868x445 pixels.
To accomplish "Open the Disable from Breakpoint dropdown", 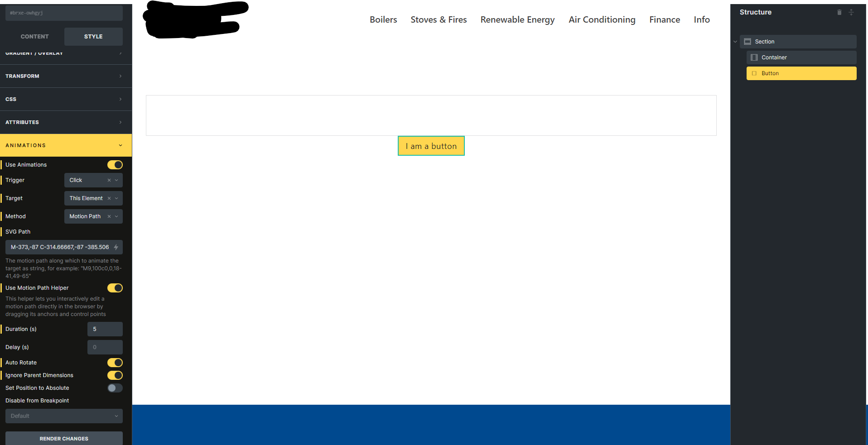I will [x=63, y=416].
